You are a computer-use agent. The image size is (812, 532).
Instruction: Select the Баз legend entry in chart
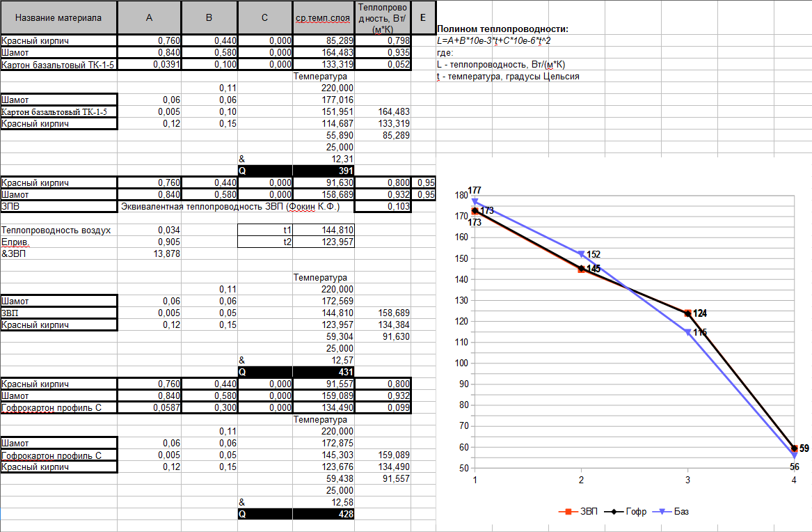675,512
